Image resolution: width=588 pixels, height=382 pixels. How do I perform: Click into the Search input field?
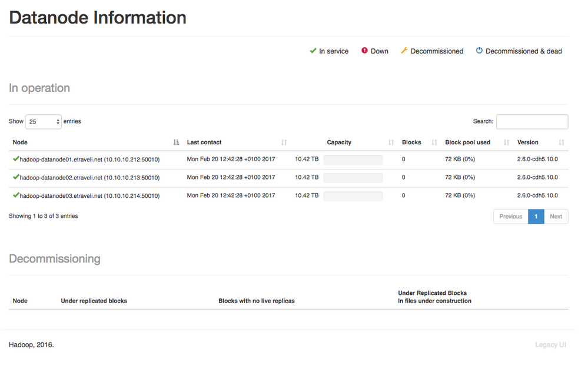[532, 122]
